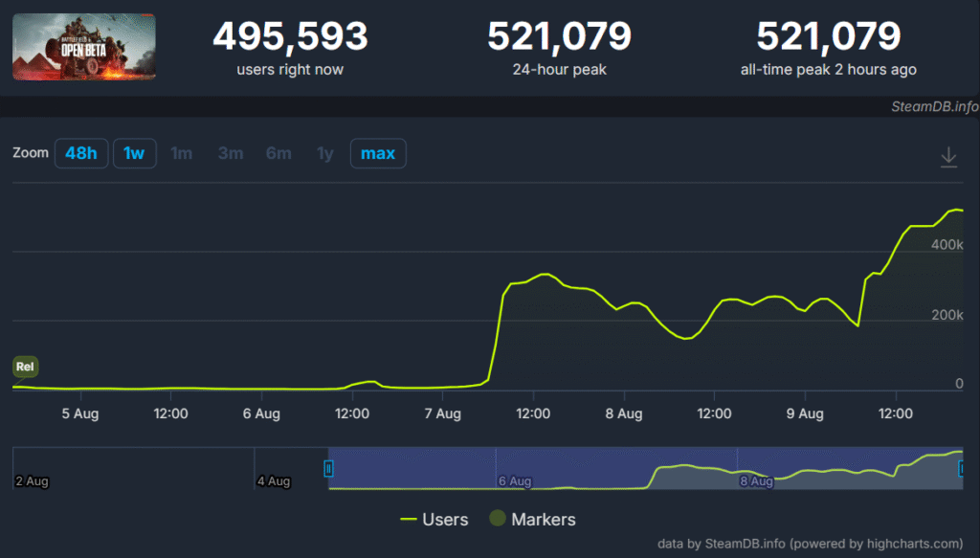The height and width of the screenshot is (558, 980).
Task: Switch zoom to 1y
Action: [325, 153]
